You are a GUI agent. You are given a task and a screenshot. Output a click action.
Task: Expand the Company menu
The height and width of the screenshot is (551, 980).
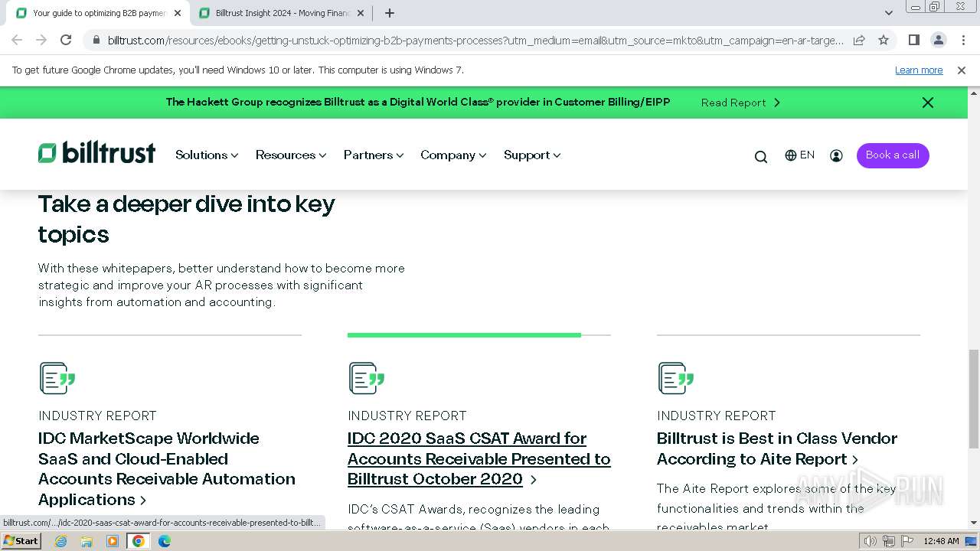click(453, 155)
